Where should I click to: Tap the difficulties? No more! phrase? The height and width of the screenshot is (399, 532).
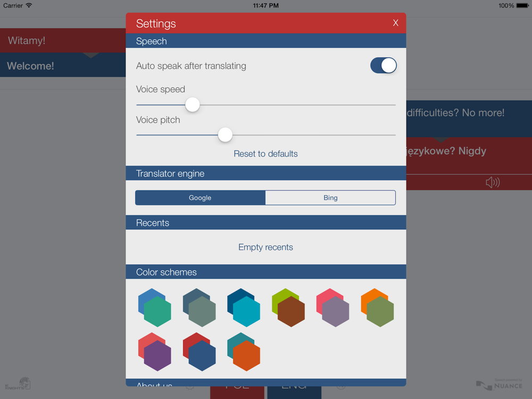coord(455,113)
